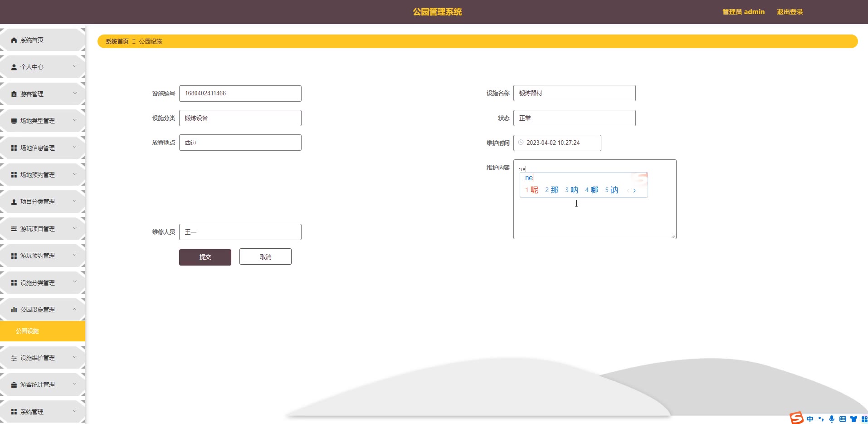This screenshot has height=424, width=868.
Task: Click the home icon beside 系统首页
Action: [14, 40]
